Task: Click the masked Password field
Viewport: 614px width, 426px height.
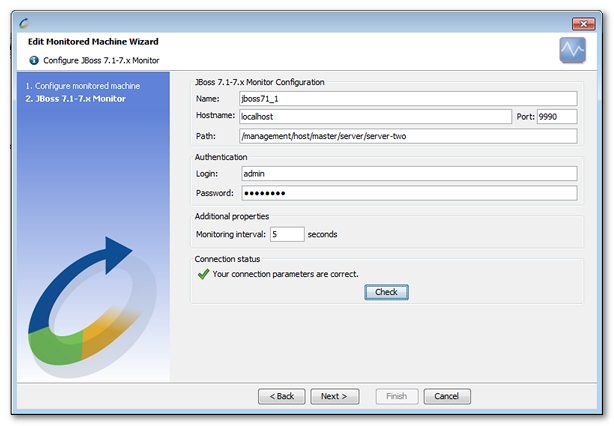Action: (409, 193)
